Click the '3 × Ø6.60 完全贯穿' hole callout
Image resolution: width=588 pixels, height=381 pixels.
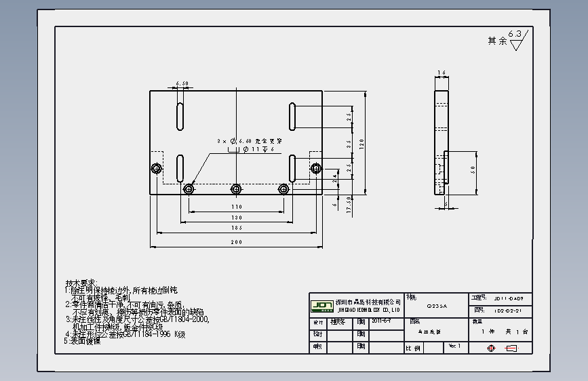250,141
